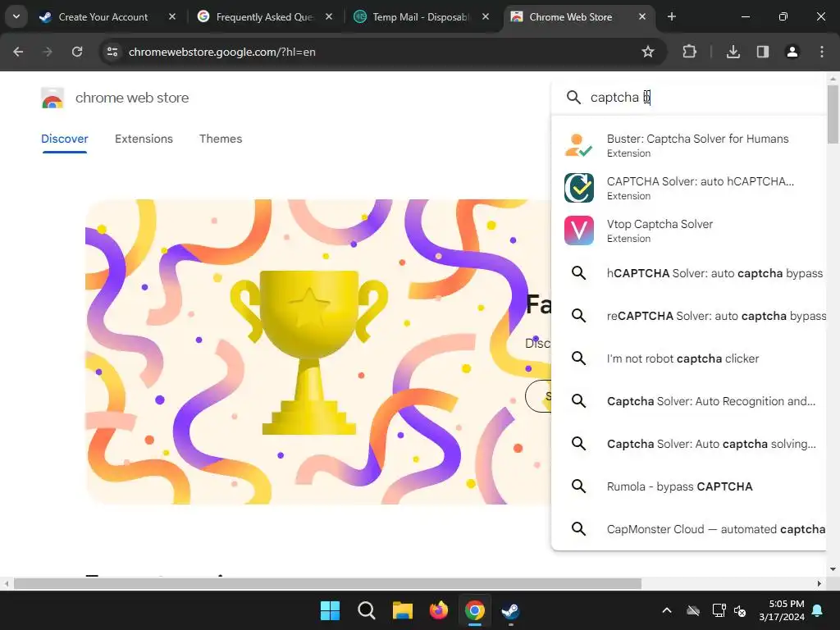The image size is (840, 630).
Task: Open Vtop Captcha Solver suggestion
Action: point(689,231)
